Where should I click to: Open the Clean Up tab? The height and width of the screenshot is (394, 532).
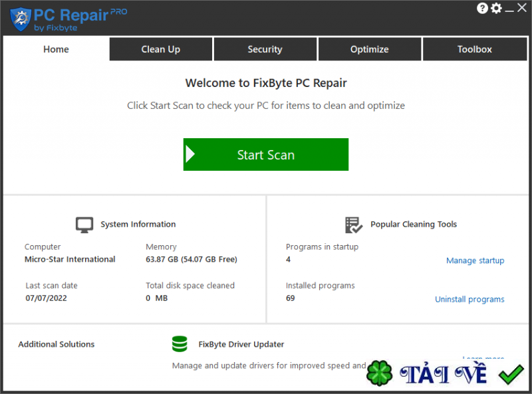point(160,49)
